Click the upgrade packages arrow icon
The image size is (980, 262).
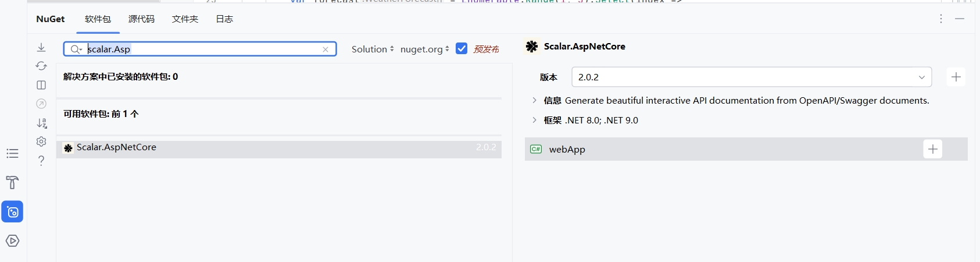(41, 104)
